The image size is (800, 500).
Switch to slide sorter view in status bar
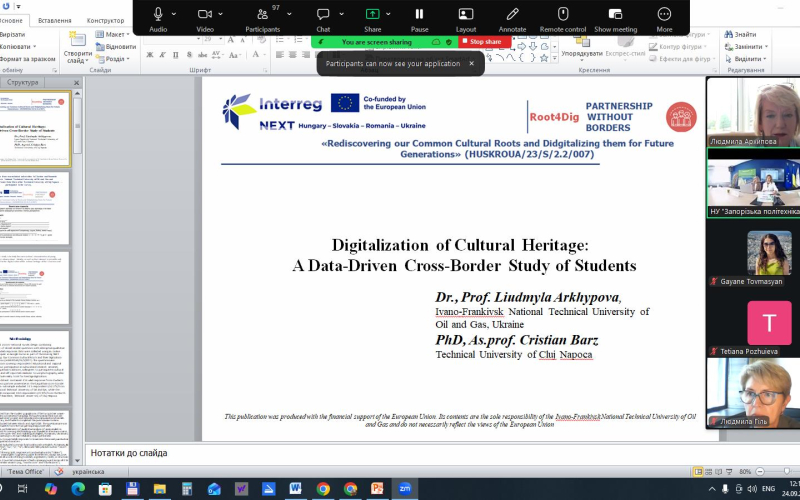709,472
